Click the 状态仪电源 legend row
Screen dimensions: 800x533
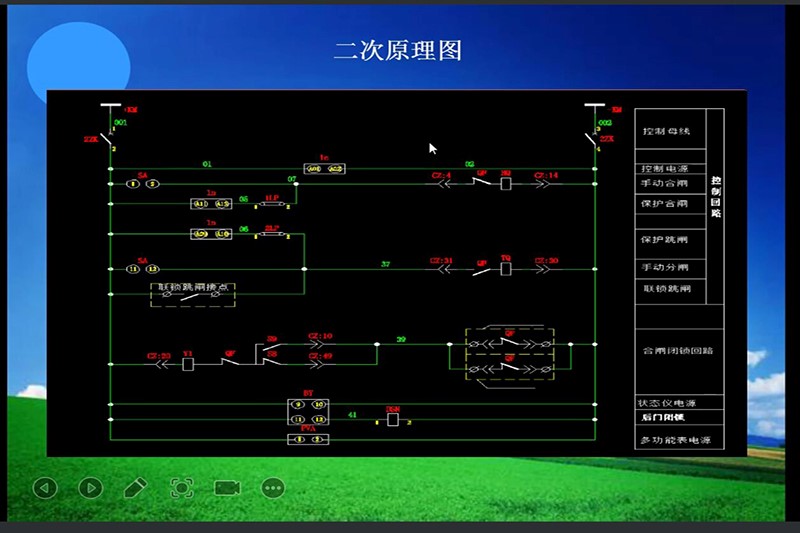[x=669, y=403]
